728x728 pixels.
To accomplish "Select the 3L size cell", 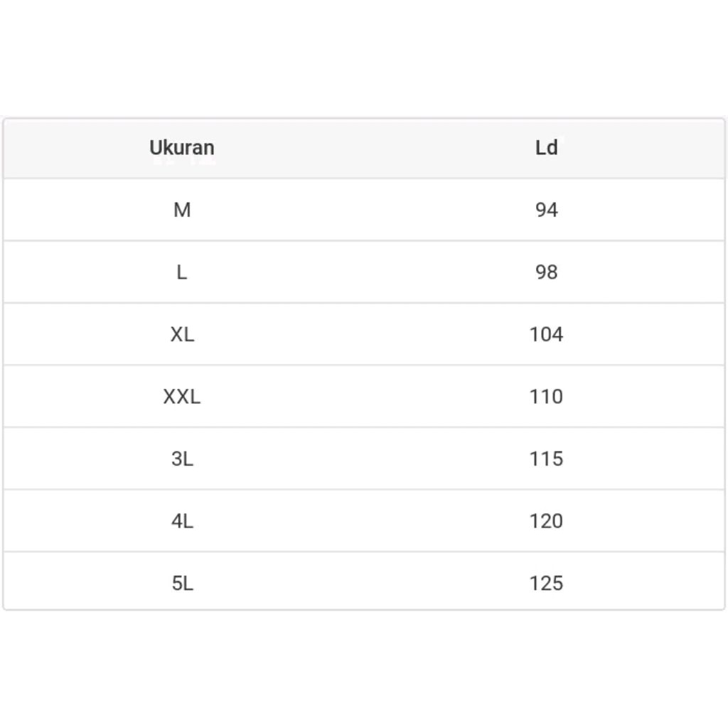I will 182,459.
